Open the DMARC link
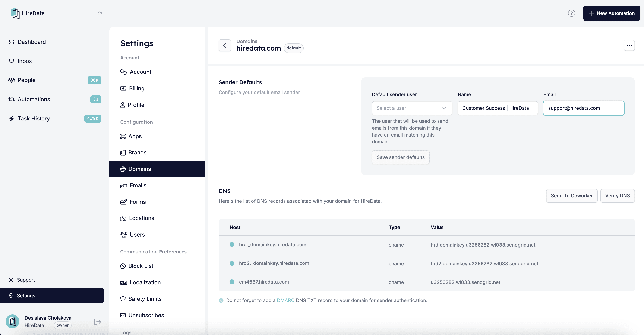 point(285,300)
